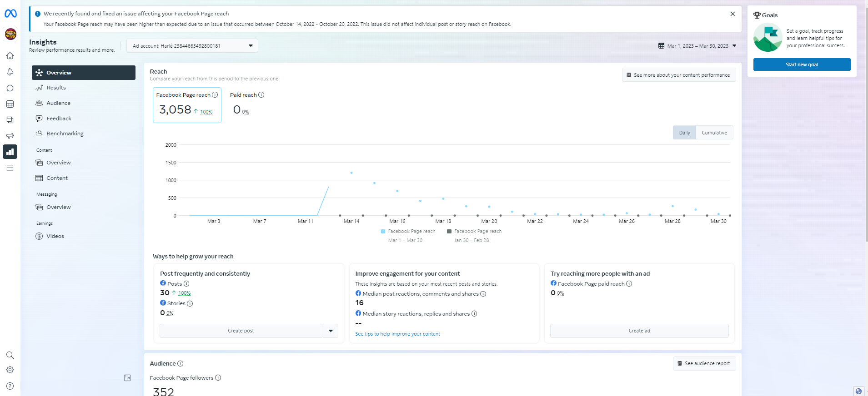The image size is (868, 396).
Task: Open the date range picker
Action: click(697, 46)
